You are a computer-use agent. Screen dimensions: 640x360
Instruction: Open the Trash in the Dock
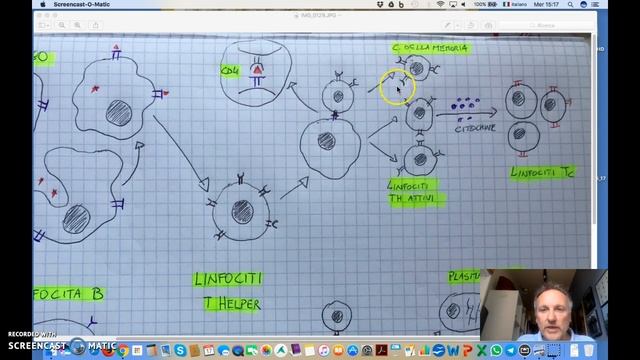[x=589, y=350]
